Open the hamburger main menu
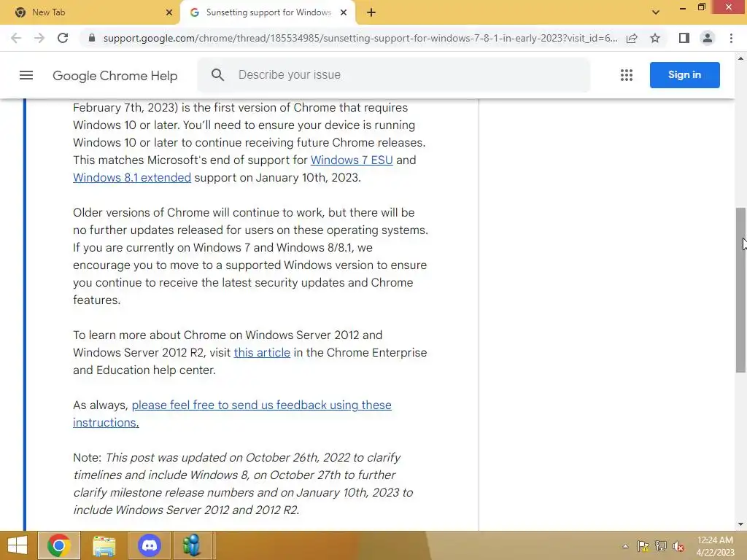Viewport: 747px width, 560px height. (26, 75)
